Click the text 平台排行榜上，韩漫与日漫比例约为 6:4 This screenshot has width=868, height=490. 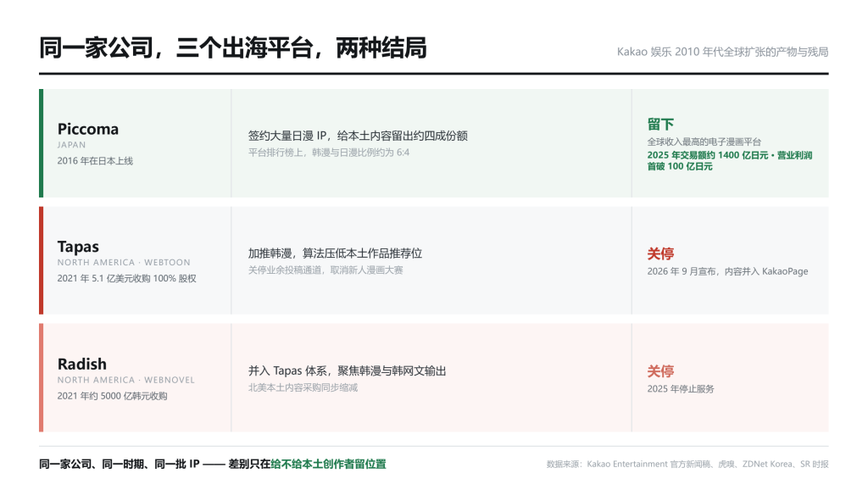click(329, 153)
